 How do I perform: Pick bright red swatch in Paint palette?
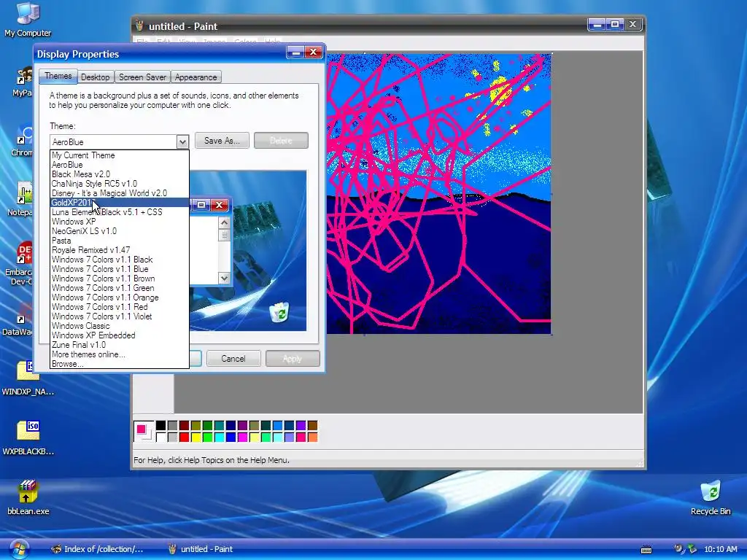point(184,437)
